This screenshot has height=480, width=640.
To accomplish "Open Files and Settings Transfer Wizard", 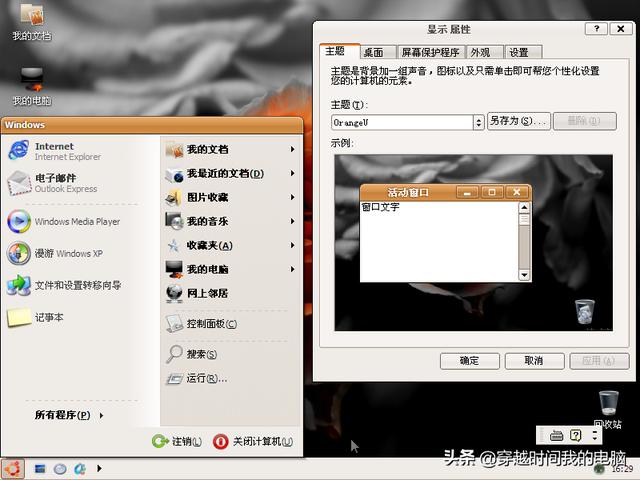I will click(x=64, y=285).
